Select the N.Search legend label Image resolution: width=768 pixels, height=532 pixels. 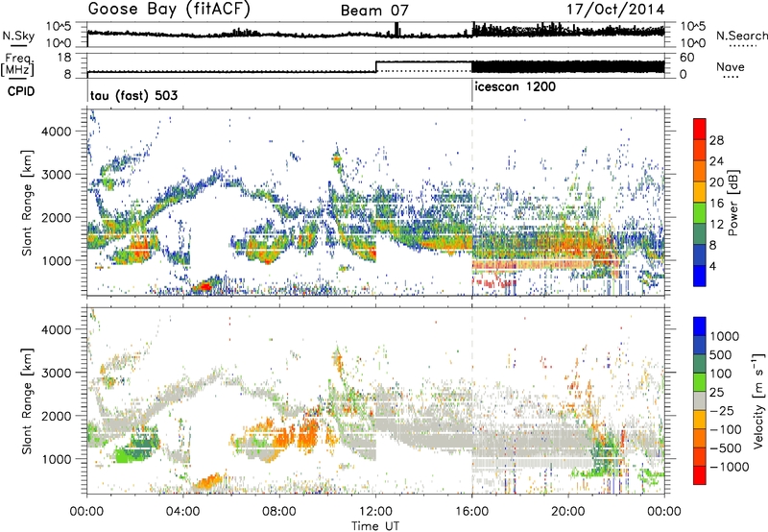(741, 36)
